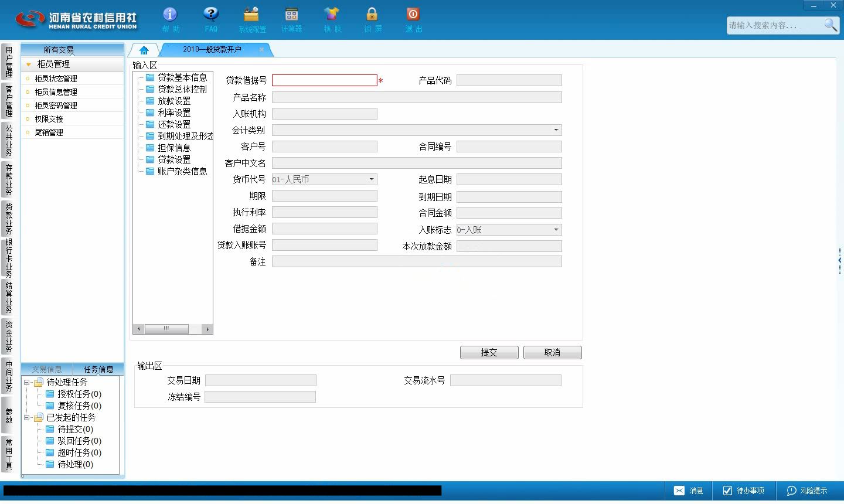This screenshot has width=844, height=504.
Task: Switch to 任务信息 tab
Action: point(98,369)
